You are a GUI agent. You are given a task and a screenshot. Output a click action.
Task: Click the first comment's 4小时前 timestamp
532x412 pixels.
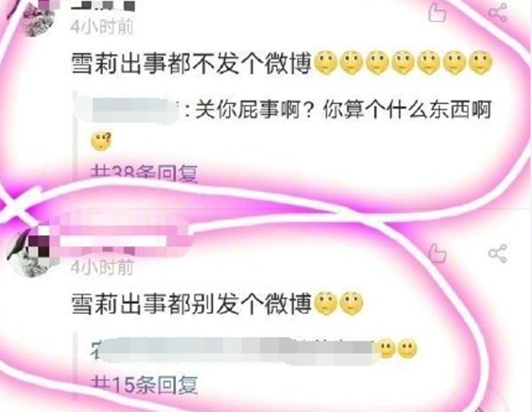pos(102,27)
